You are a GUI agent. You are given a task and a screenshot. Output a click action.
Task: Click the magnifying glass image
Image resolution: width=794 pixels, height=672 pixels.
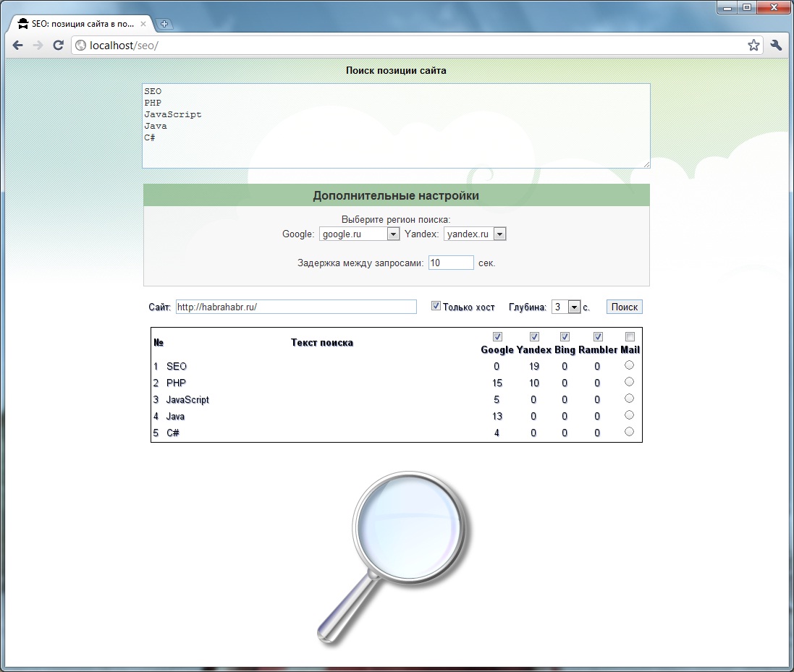pyautogui.click(x=409, y=528)
